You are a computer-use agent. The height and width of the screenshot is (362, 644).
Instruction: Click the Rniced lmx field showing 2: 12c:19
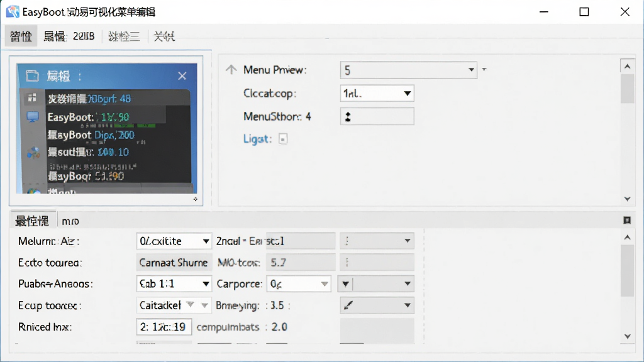164,327
